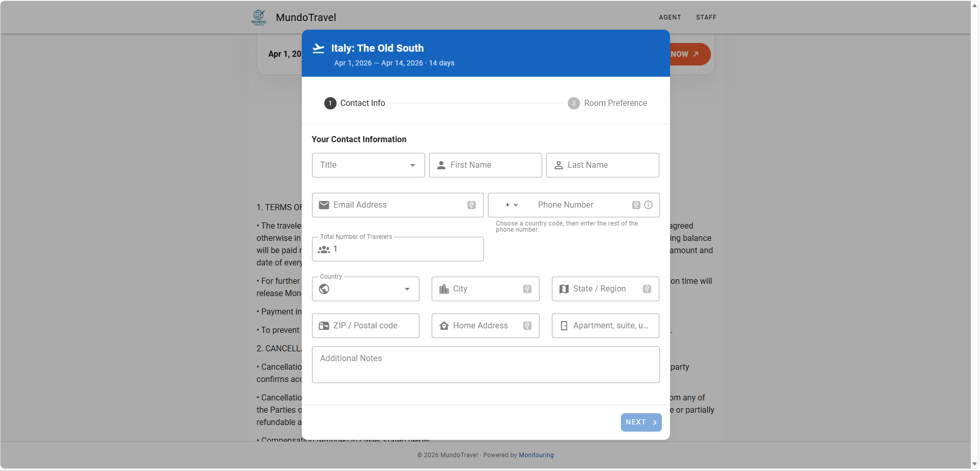This screenshot has height=471, width=980.
Task: Open the Title dropdown
Action: pos(412,165)
